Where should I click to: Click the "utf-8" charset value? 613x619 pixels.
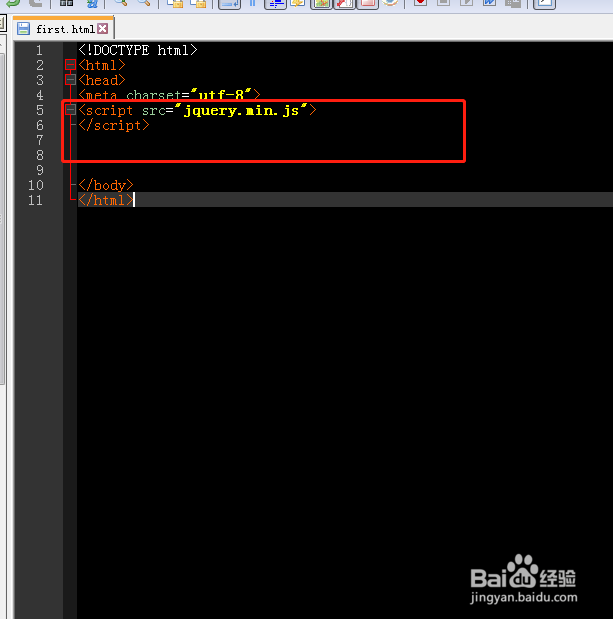(x=221, y=95)
